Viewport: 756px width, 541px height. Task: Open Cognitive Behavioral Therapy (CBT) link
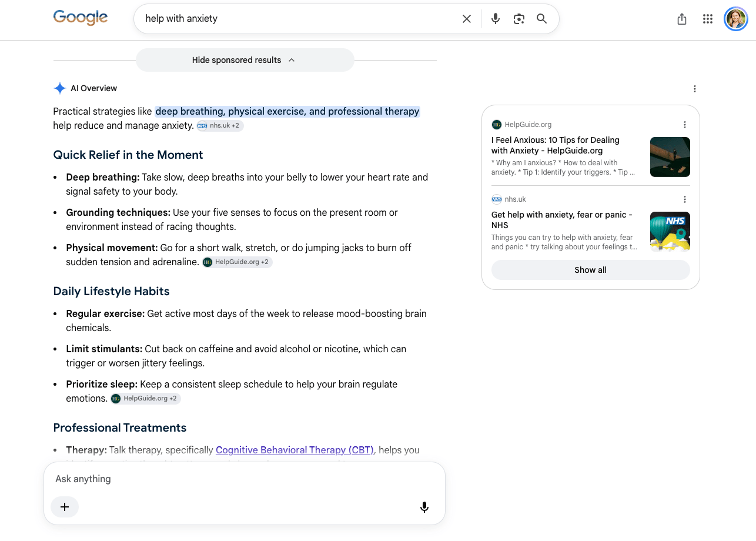tap(295, 450)
